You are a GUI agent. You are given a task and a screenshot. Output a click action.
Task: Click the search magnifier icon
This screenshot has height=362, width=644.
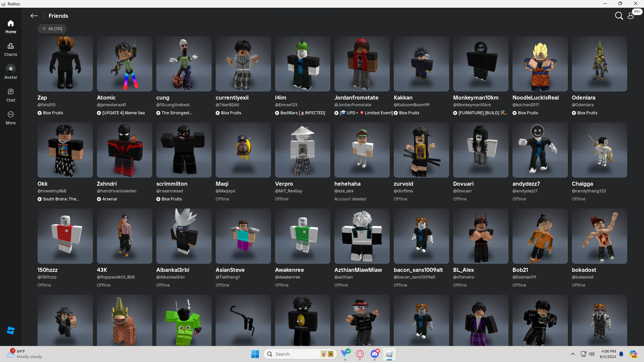[619, 16]
